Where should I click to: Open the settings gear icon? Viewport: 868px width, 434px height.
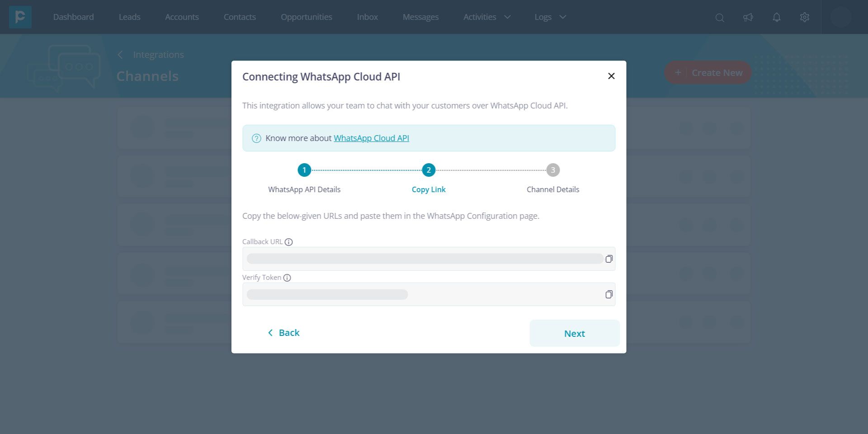805,18
